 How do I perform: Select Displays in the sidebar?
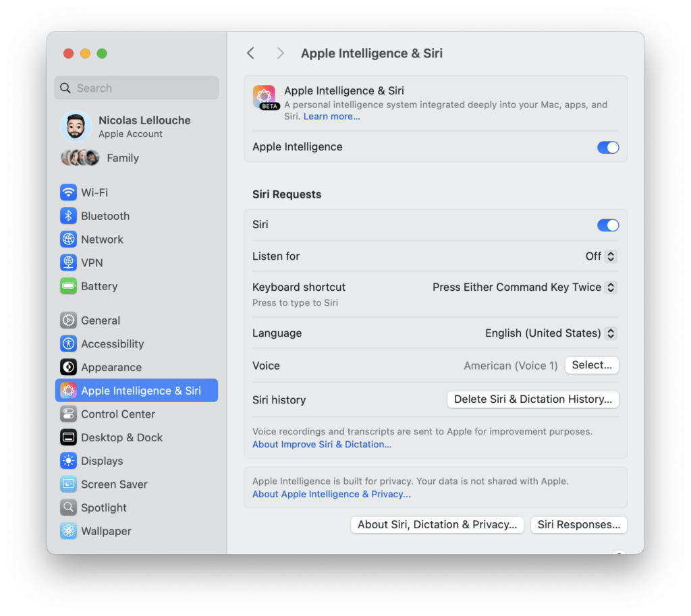pos(136,460)
